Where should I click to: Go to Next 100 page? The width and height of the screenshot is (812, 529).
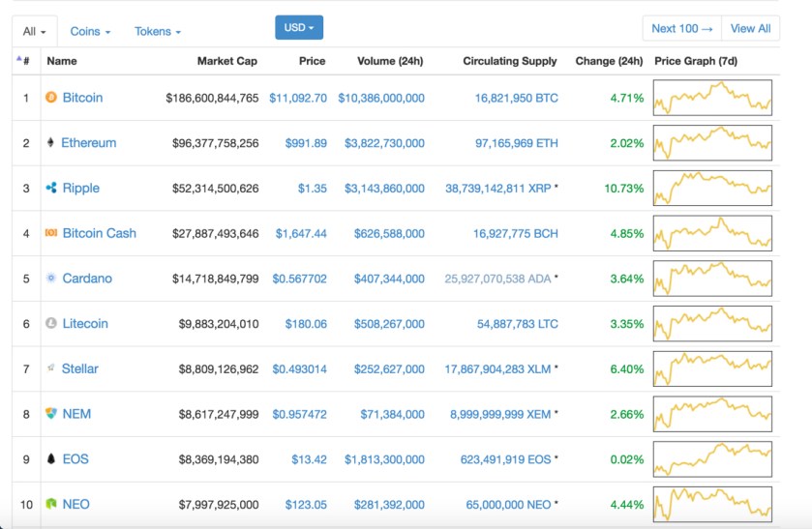pos(682,28)
